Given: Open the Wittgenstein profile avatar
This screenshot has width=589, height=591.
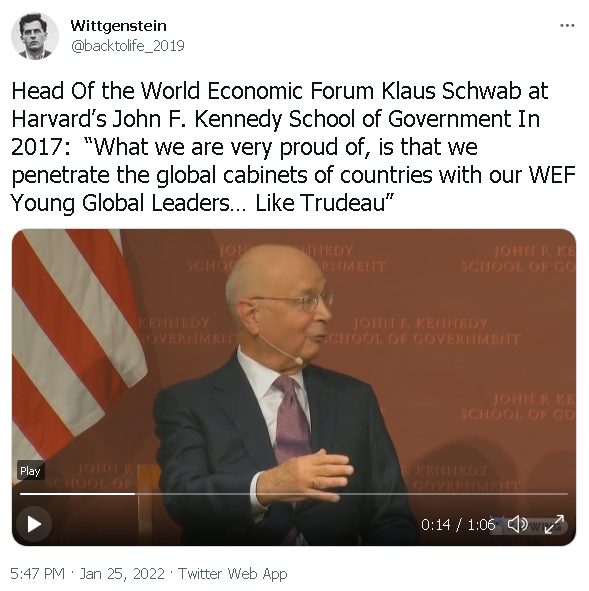Looking at the screenshot, I should [35, 36].
